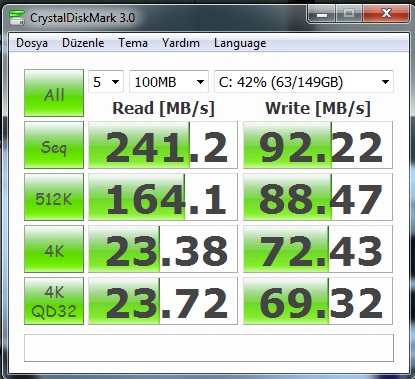This screenshot has width=415, height=379.
Task: Click the 512K write result 88.47
Action: point(318,197)
